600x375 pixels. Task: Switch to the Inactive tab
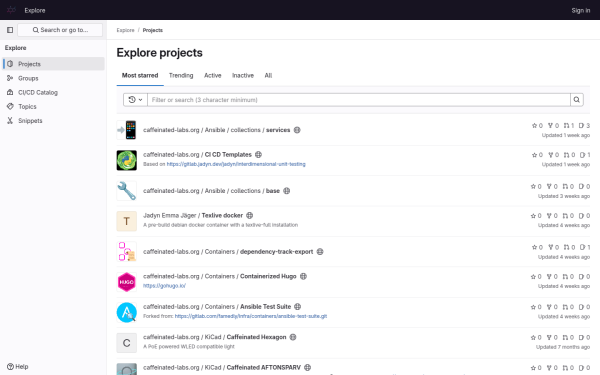[x=243, y=75]
